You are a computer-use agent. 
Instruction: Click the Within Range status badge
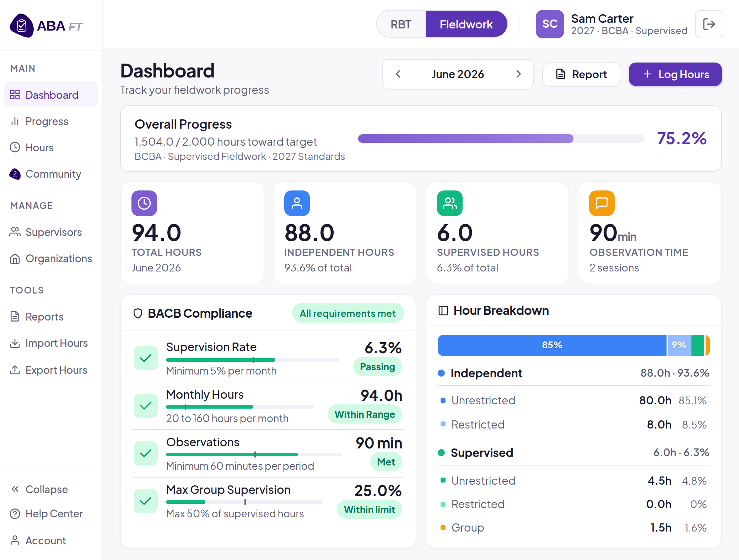pos(365,414)
